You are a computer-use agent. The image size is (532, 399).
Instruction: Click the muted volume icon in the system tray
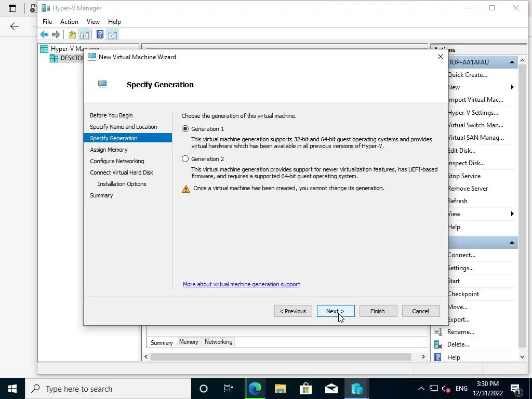click(x=446, y=389)
